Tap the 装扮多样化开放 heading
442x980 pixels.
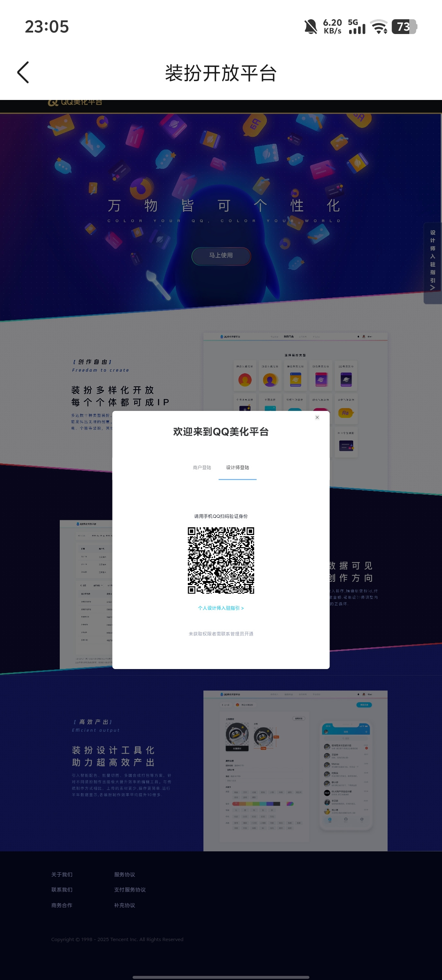(x=113, y=390)
